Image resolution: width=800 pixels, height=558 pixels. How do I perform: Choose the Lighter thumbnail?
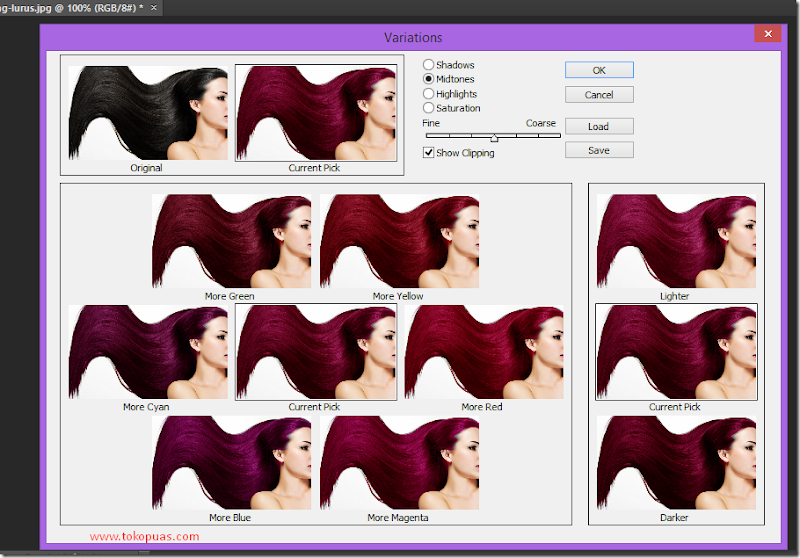676,241
